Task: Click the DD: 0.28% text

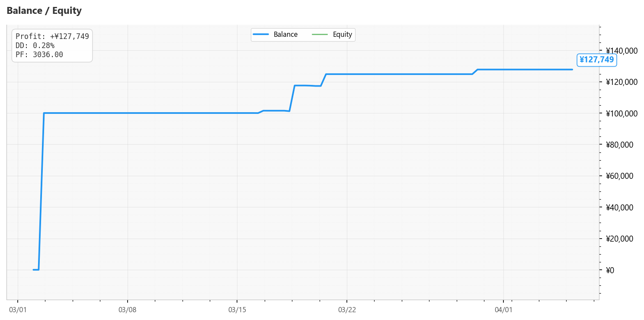Action: coord(35,45)
